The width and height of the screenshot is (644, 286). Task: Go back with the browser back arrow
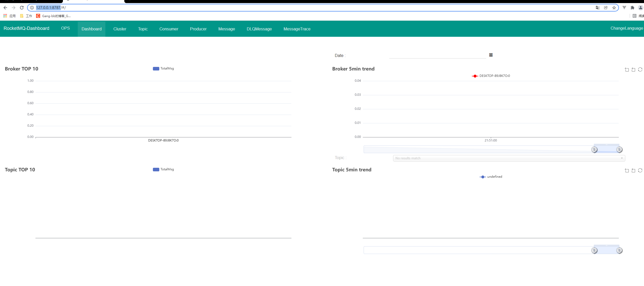[x=5, y=8]
